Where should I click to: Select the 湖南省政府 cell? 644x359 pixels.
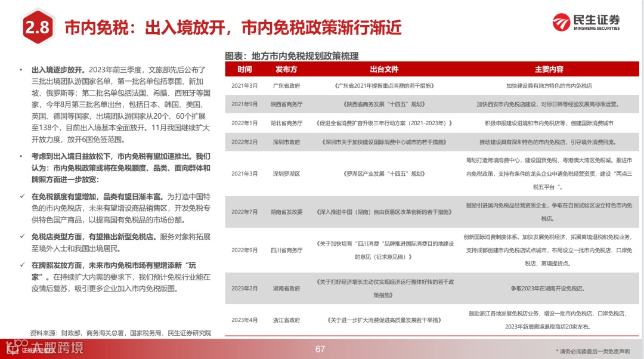click(286, 289)
